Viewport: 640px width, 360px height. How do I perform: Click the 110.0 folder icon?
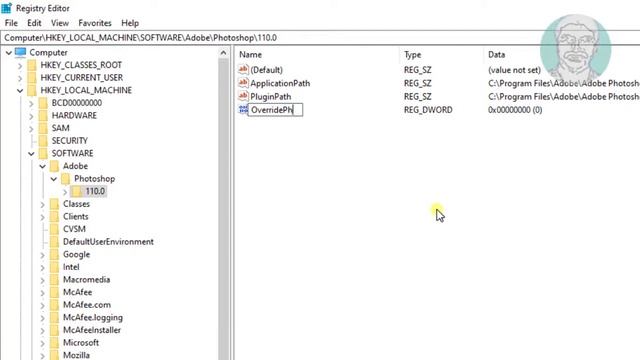(77, 192)
